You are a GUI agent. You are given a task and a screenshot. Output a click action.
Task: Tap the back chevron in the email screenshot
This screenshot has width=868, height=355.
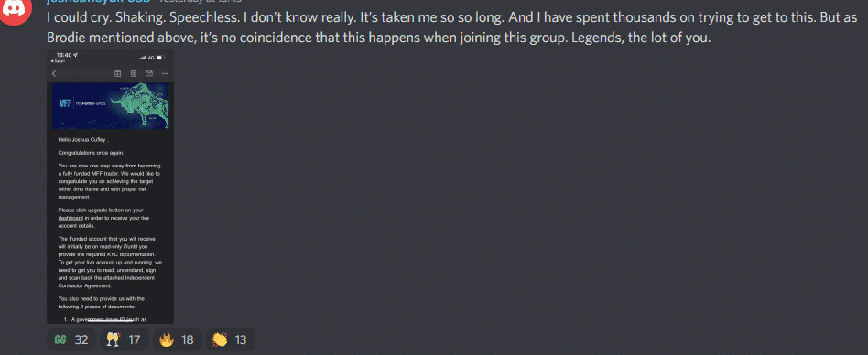[x=54, y=73]
